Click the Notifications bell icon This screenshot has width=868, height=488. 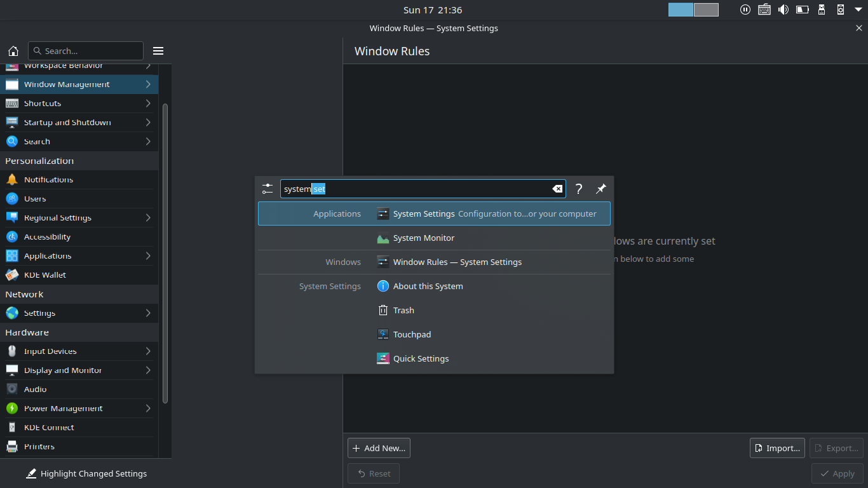(12, 180)
